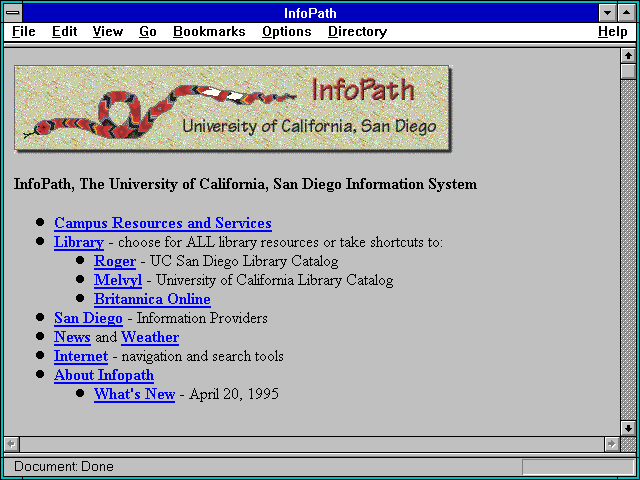640x480 pixels.
Task: Click the vertical scrollbar down arrow
Action: pos(628,428)
